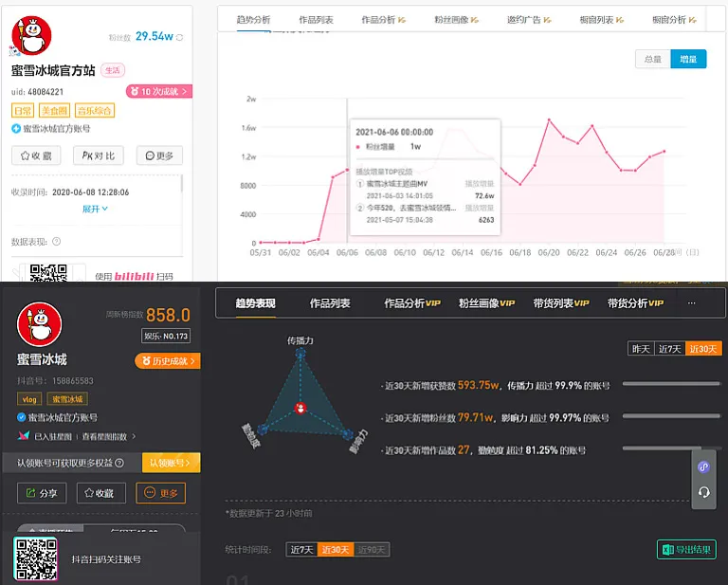Click the 活跃度 progress bar for 新增作品数
The image size is (728, 585).
pyautogui.click(x=671, y=448)
